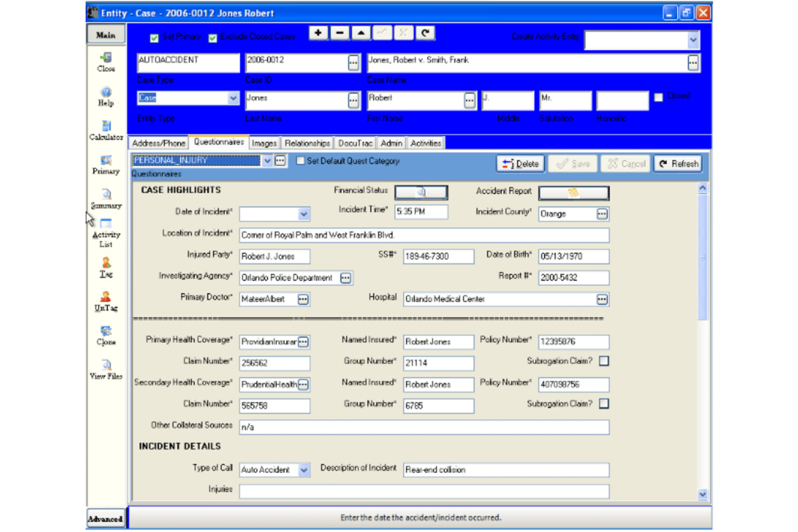Open the Admin tab
The width and height of the screenshot is (798, 532).
coord(391,143)
